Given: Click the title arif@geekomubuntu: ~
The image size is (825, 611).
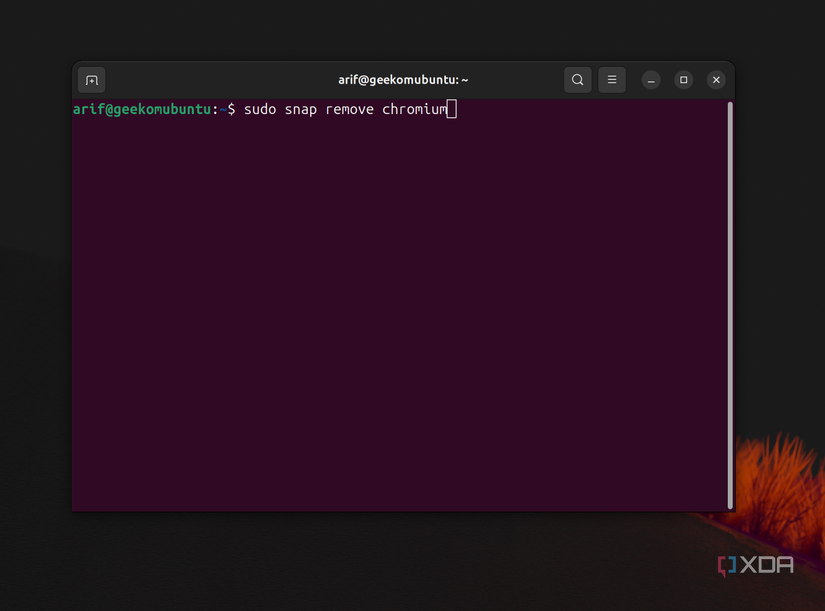Looking at the screenshot, I should coord(402,79).
